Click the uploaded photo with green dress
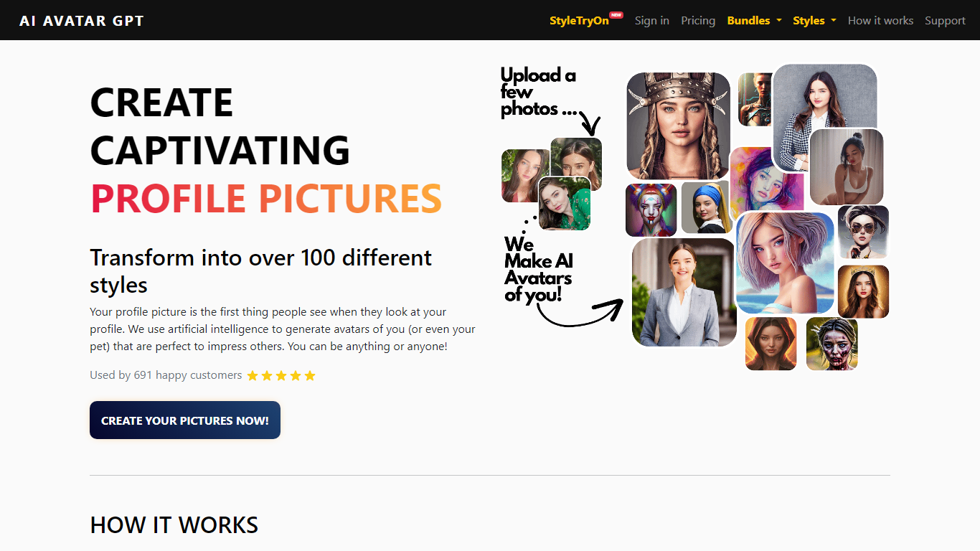The height and width of the screenshot is (551, 980). (565, 204)
